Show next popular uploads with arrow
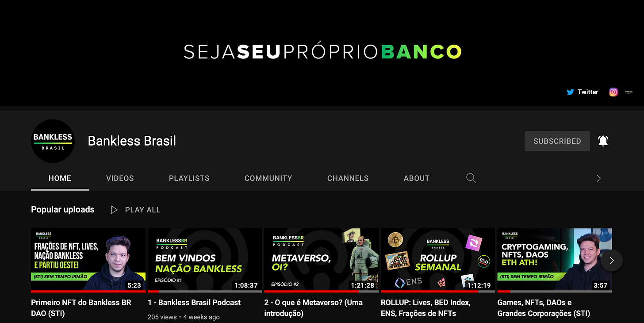 (612, 260)
